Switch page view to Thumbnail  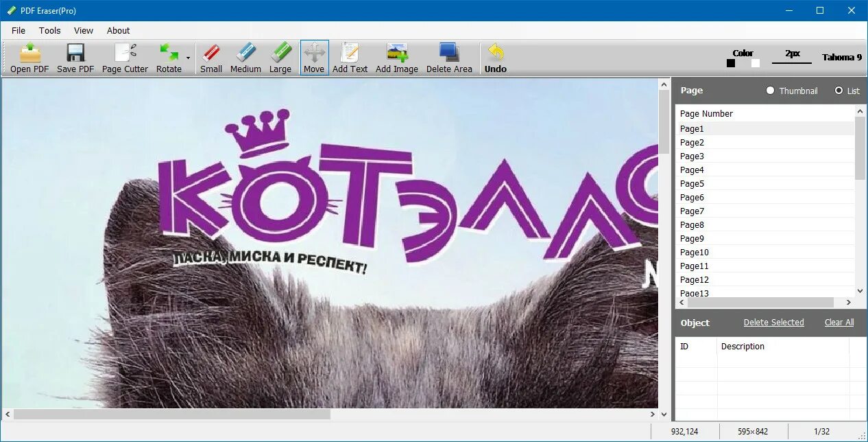pyautogui.click(x=792, y=91)
